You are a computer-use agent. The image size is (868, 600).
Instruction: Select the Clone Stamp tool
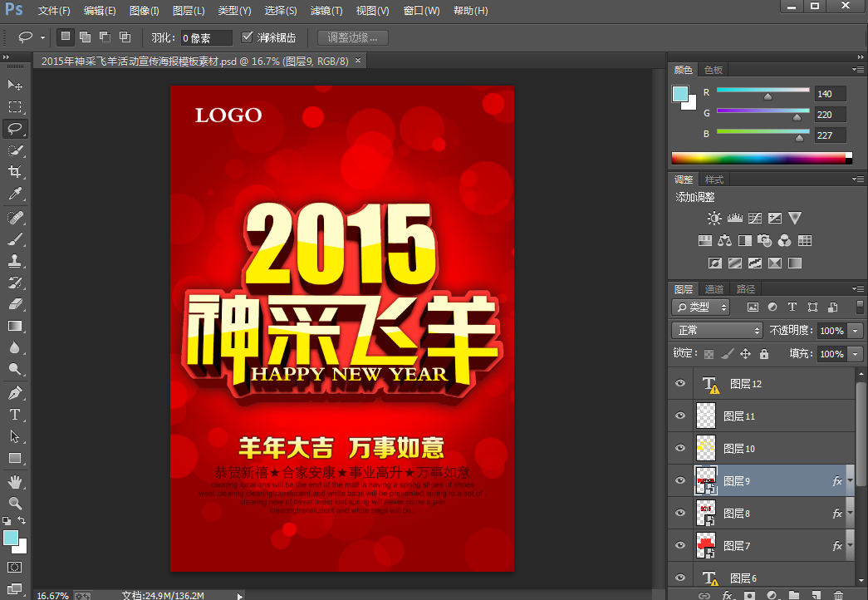click(x=15, y=260)
